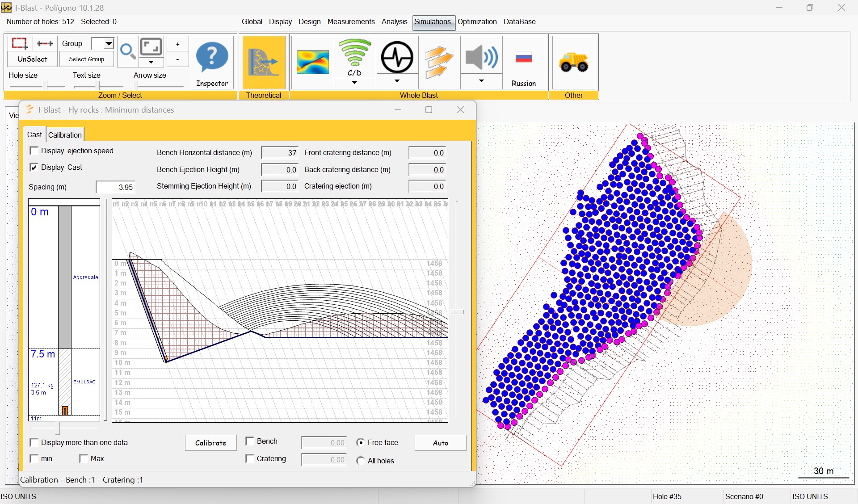The width and height of the screenshot is (858, 504).
Task: Open the Inspector help tool
Action: (x=212, y=63)
